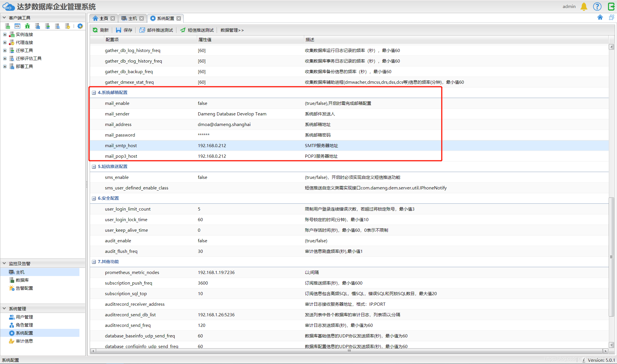Click 邮件推送测试 button
This screenshot has height=364, width=617.
click(156, 30)
